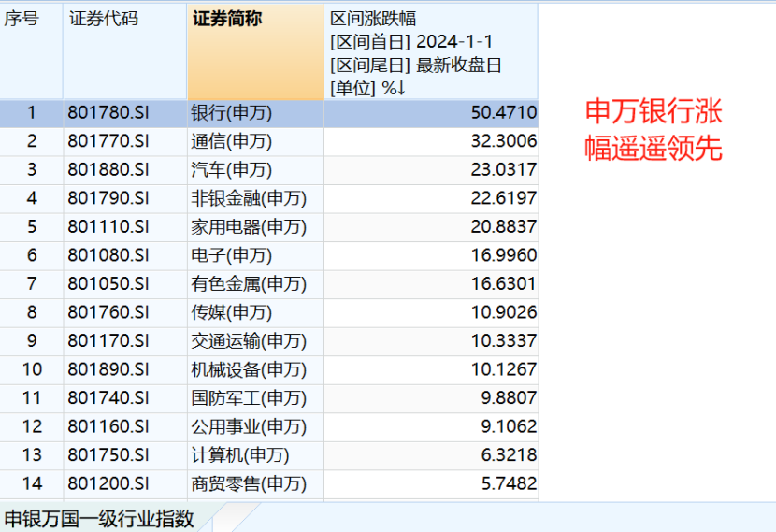Click the 序号 column header
776x532 pixels.
pos(31,52)
